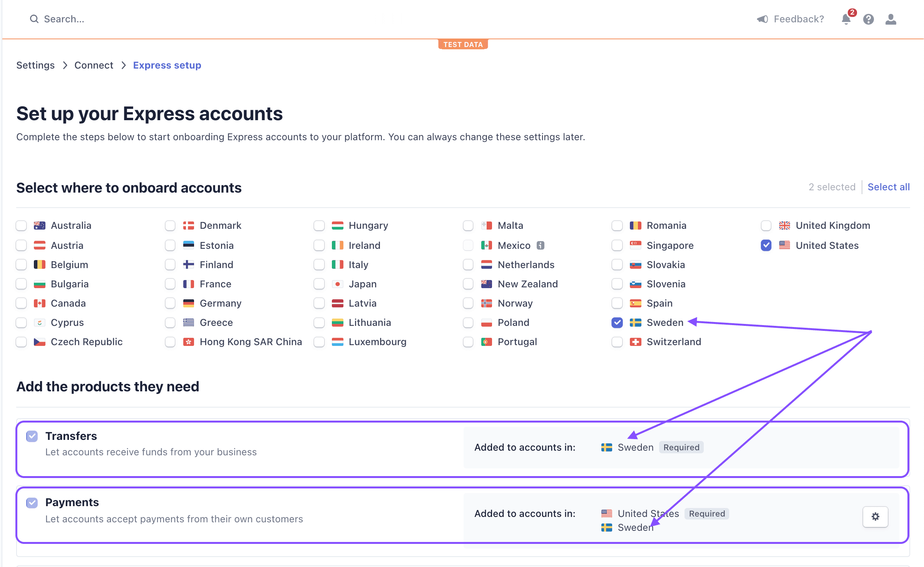Open the user account profile icon

[x=891, y=19]
